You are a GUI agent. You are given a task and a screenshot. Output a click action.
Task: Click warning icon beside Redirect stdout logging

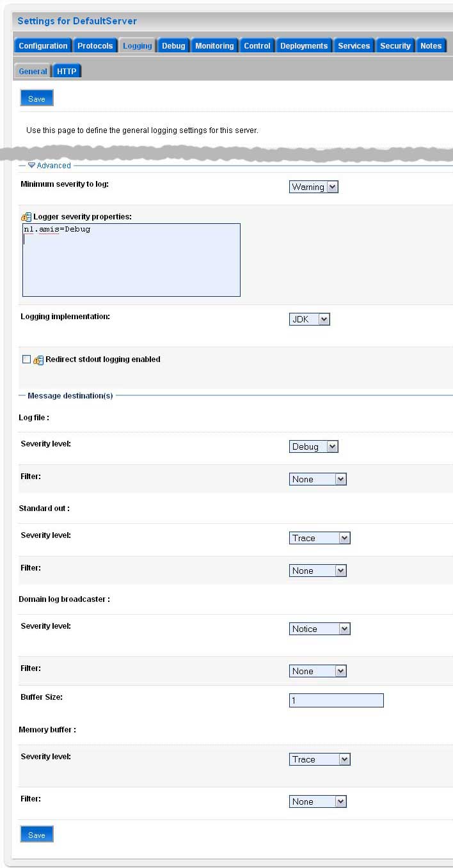[38, 360]
